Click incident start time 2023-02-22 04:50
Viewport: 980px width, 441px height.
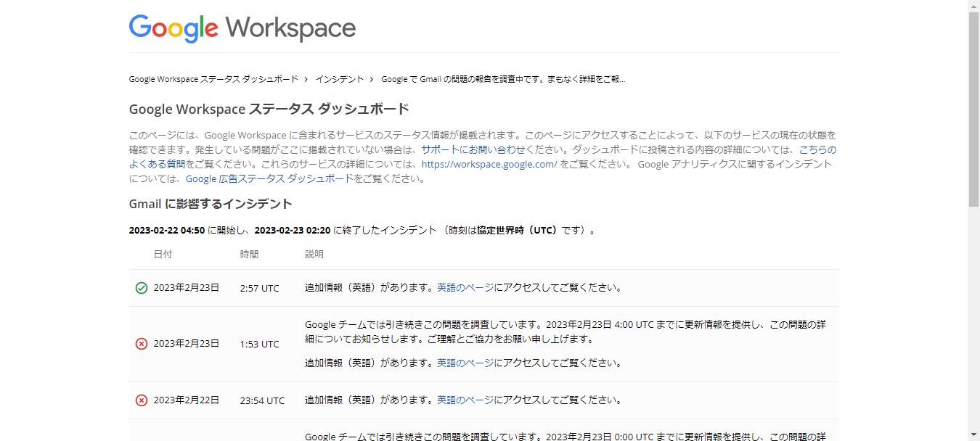pos(167,231)
